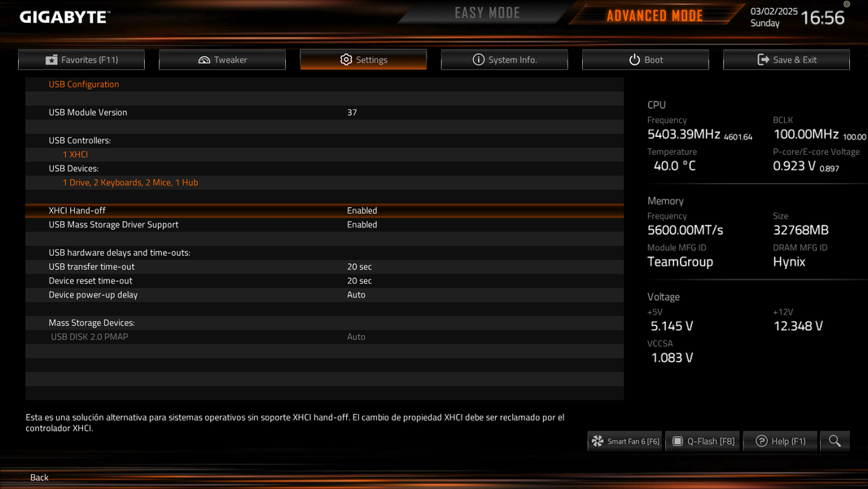868x489 pixels.
Task: Toggle USB Mass Storage Driver Support value
Action: (362, 224)
